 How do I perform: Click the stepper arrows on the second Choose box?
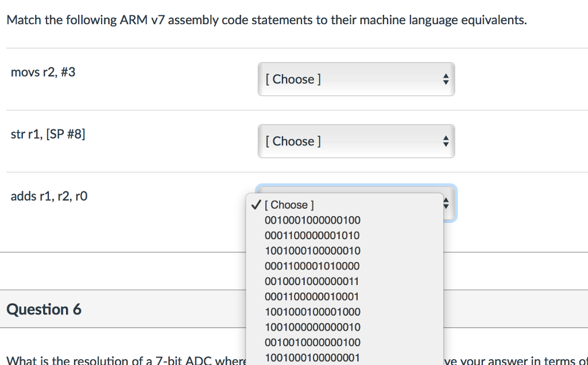446,141
